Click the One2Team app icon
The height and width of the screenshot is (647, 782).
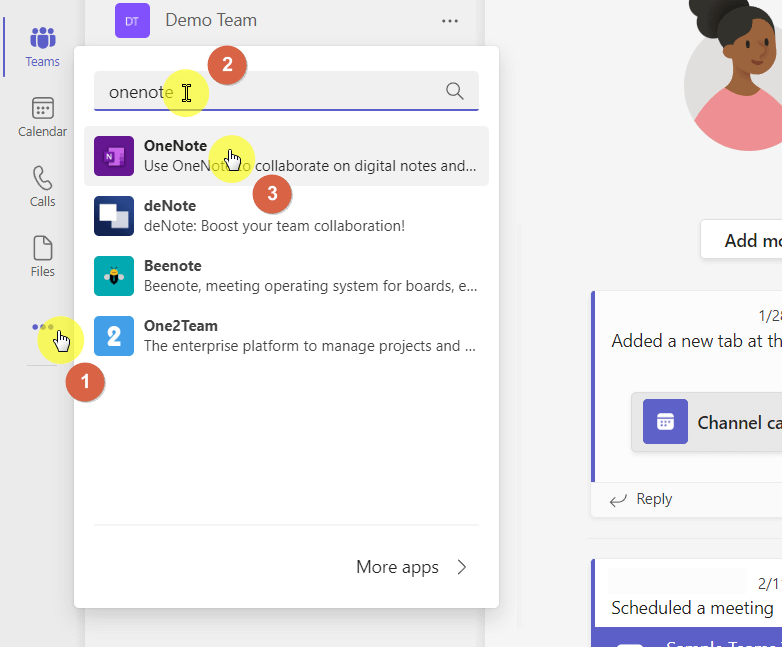click(x=114, y=336)
